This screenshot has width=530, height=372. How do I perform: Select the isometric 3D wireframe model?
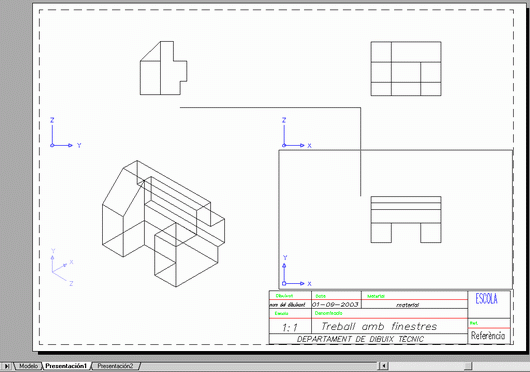point(163,224)
